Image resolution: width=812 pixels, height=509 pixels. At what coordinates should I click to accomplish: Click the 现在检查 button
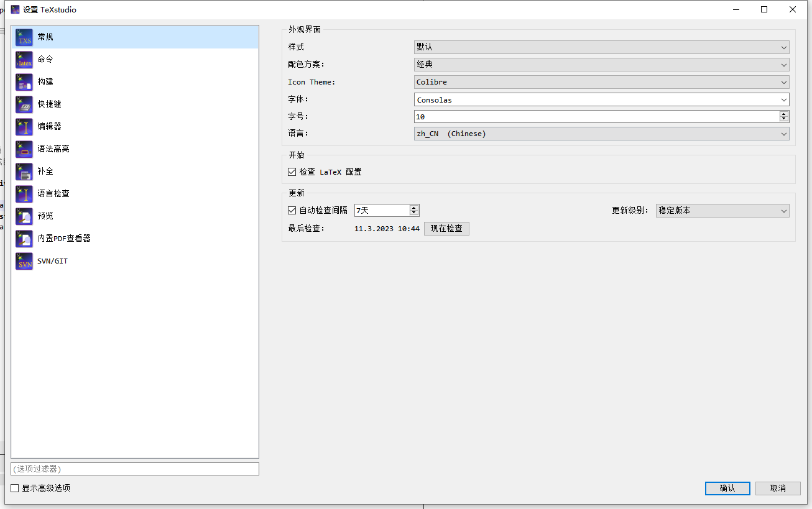tap(446, 229)
